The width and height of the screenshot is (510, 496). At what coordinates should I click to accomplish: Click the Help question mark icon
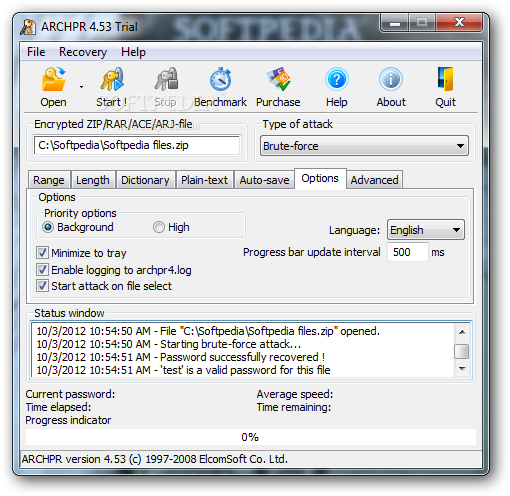pyautogui.click(x=337, y=79)
